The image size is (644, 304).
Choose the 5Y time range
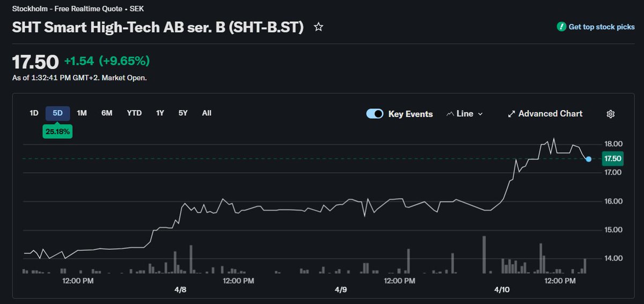point(183,113)
